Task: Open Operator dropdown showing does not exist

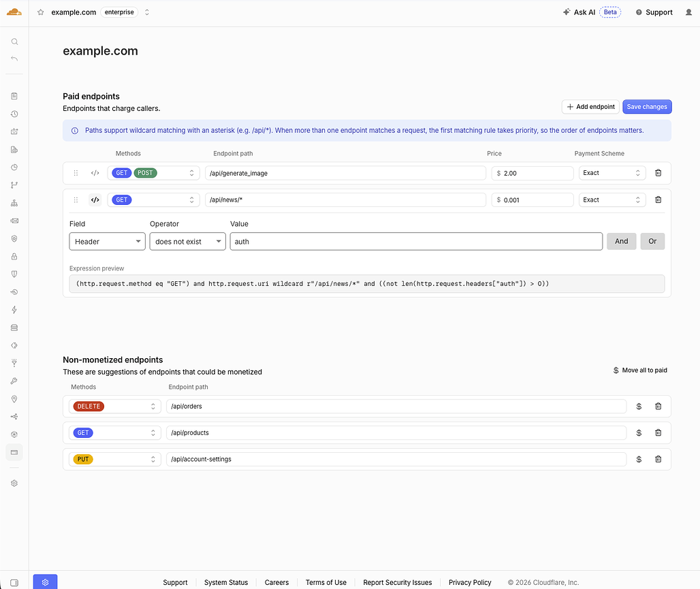Action: [187, 241]
